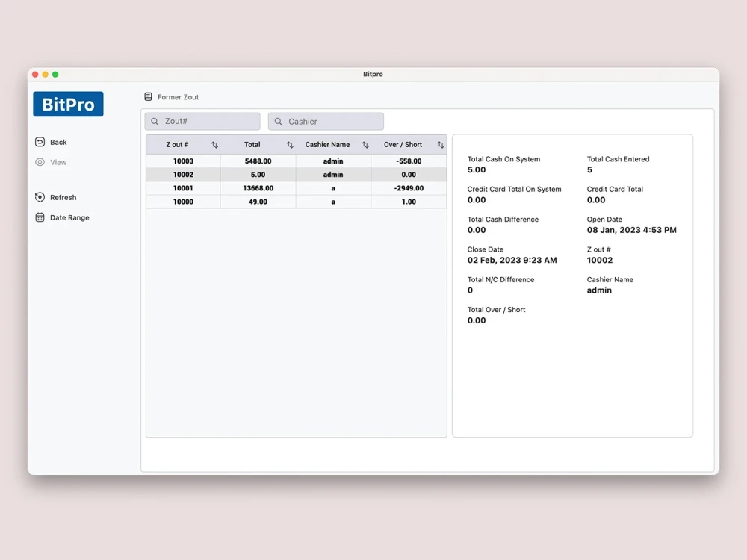Click the magnifier icon in Zout# search box

point(154,120)
